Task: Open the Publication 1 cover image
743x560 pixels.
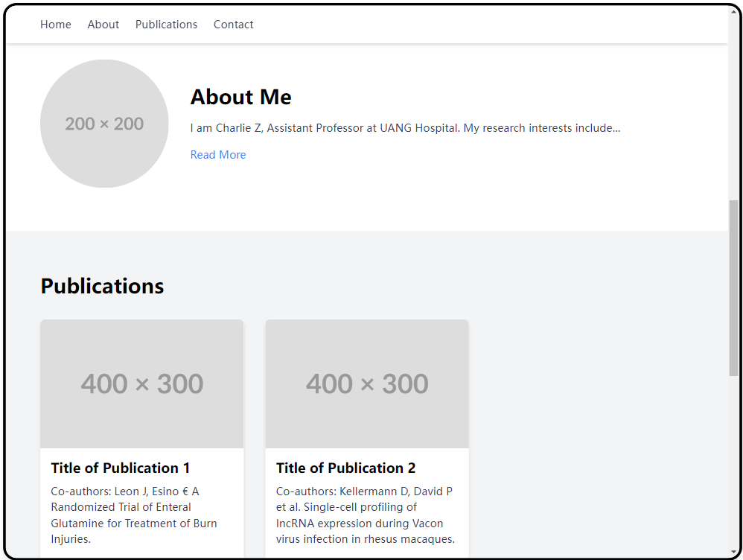Action: [141, 384]
